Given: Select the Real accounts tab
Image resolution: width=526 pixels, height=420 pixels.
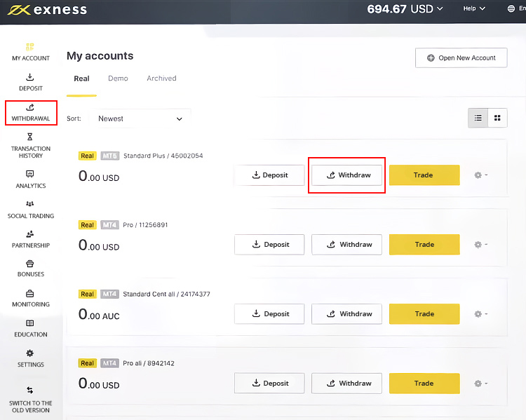Looking at the screenshot, I should pos(81,79).
